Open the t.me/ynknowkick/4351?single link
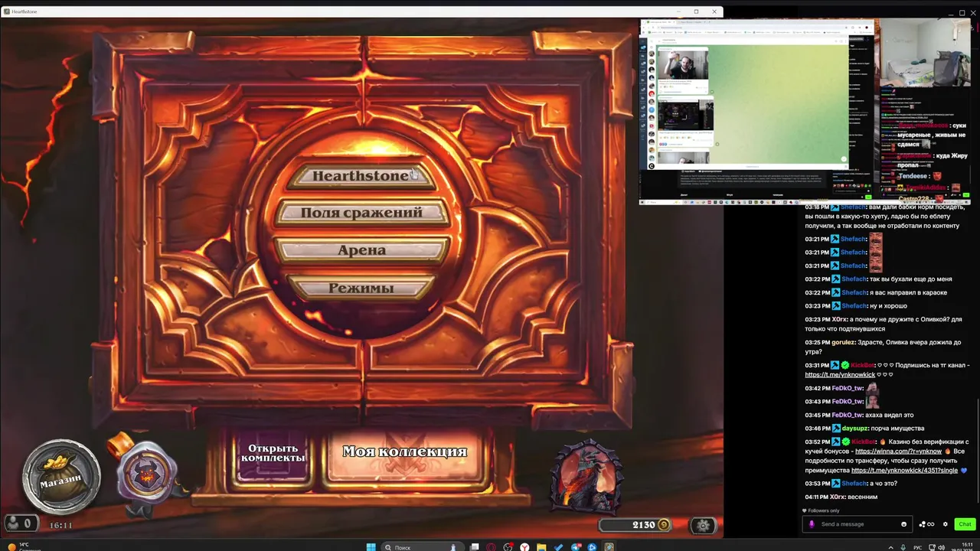Screen dimensions: 980x551 click(x=904, y=470)
